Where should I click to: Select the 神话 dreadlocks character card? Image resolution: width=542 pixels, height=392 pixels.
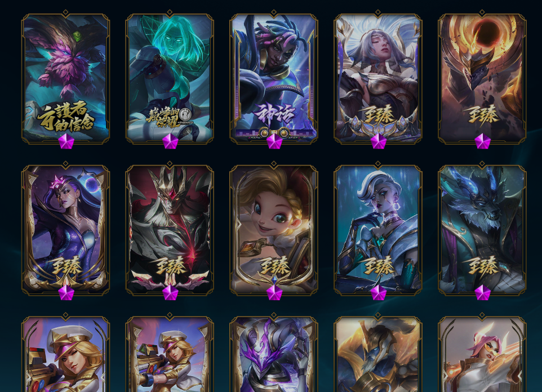pyautogui.click(x=274, y=78)
